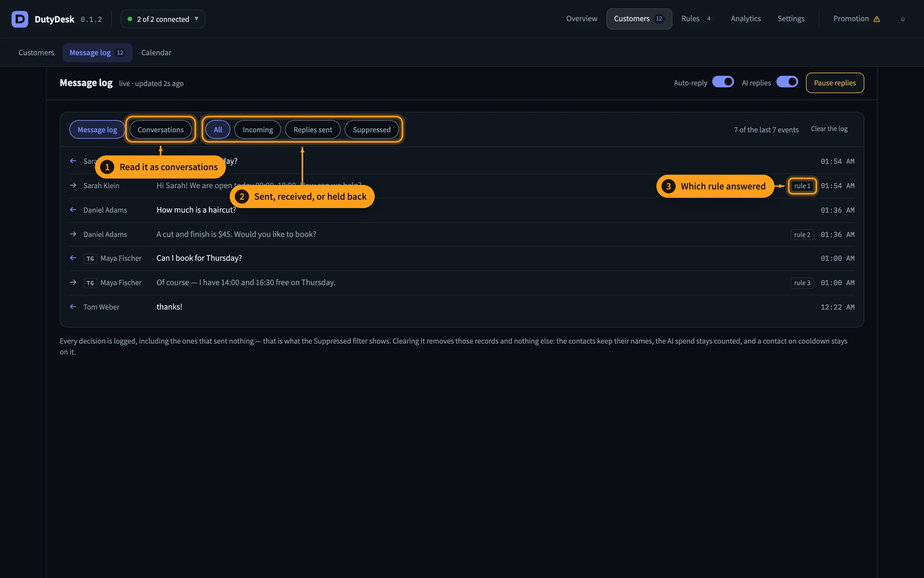This screenshot has height=578, width=924.
Task: Click the Tom Weber contact name
Action: pos(101,307)
